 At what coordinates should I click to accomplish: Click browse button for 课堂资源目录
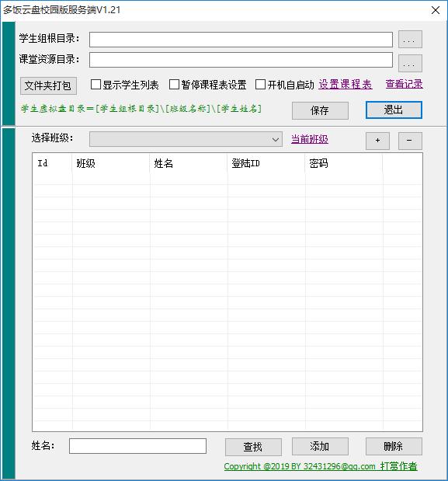[x=410, y=64]
